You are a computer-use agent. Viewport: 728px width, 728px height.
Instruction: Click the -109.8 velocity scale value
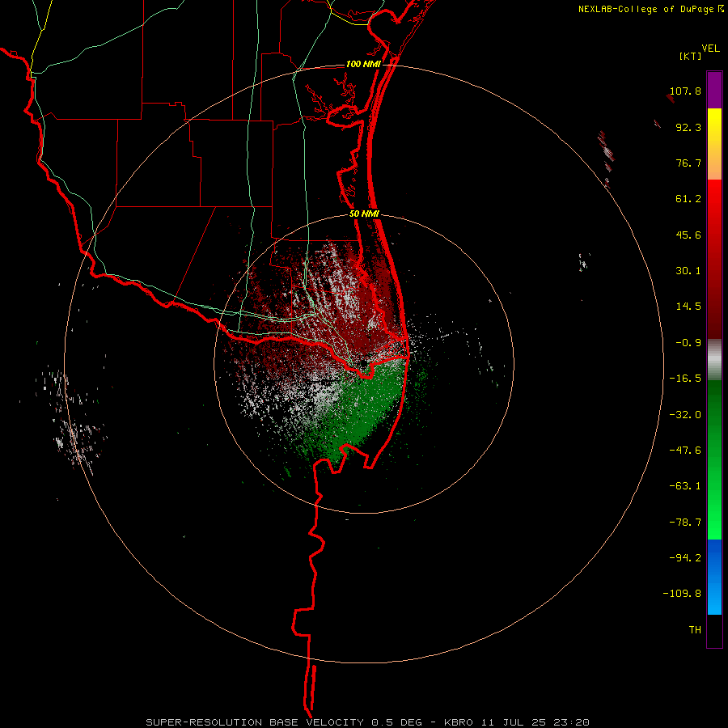[x=682, y=594]
